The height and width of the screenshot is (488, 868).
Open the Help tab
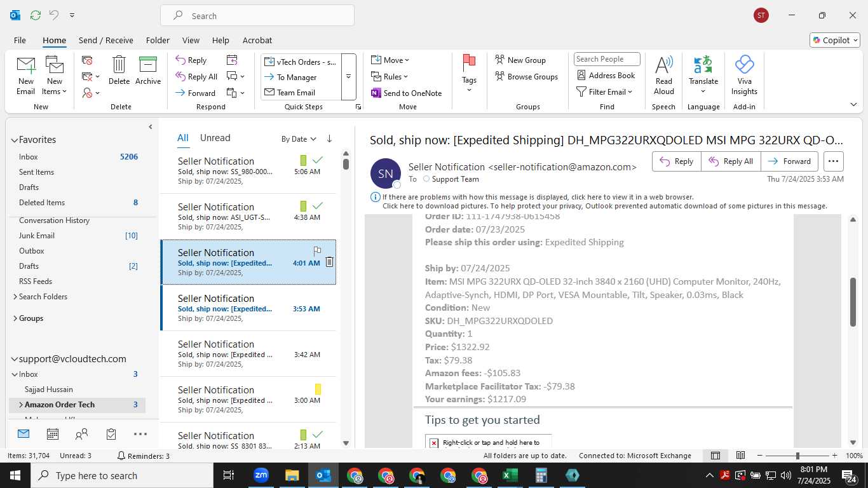220,40
